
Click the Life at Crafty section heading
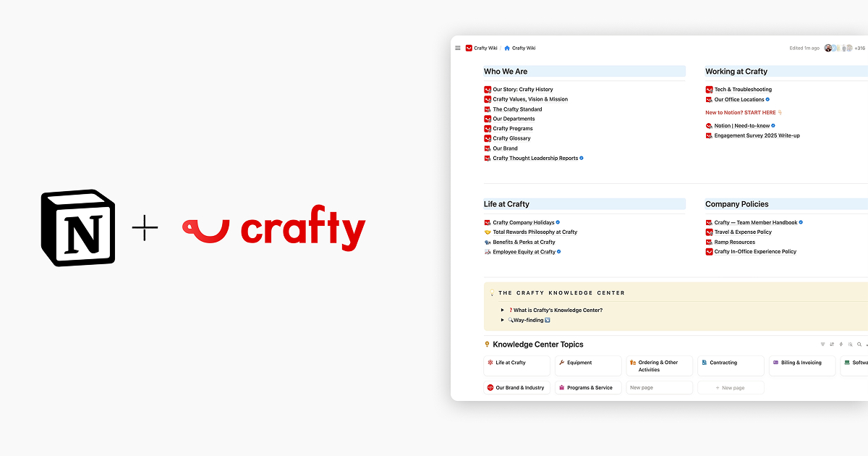pyautogui.click(x=506, y=204)
